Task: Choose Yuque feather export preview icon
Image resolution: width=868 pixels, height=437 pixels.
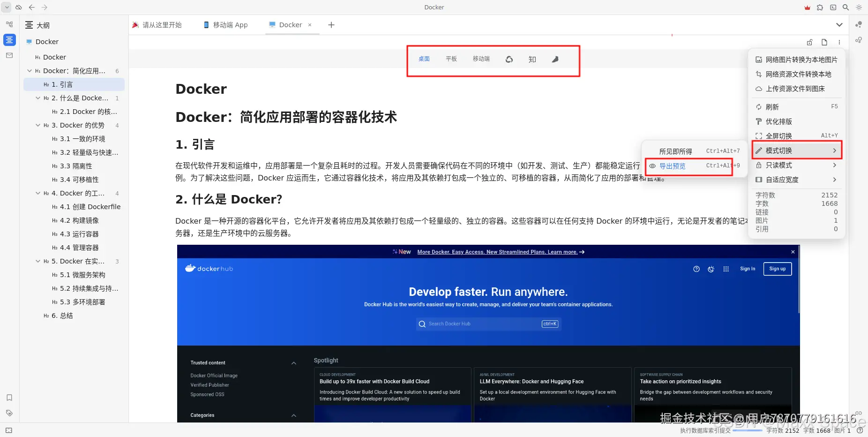Action: [555, 59]
